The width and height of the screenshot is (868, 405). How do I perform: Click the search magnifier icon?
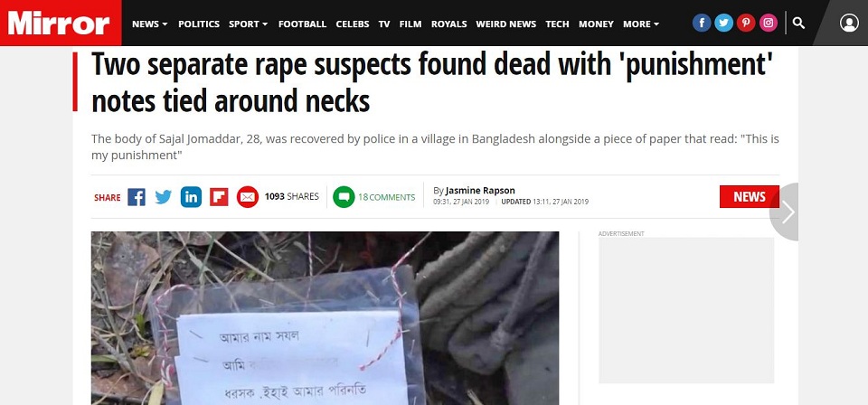[x=798, y=24]
